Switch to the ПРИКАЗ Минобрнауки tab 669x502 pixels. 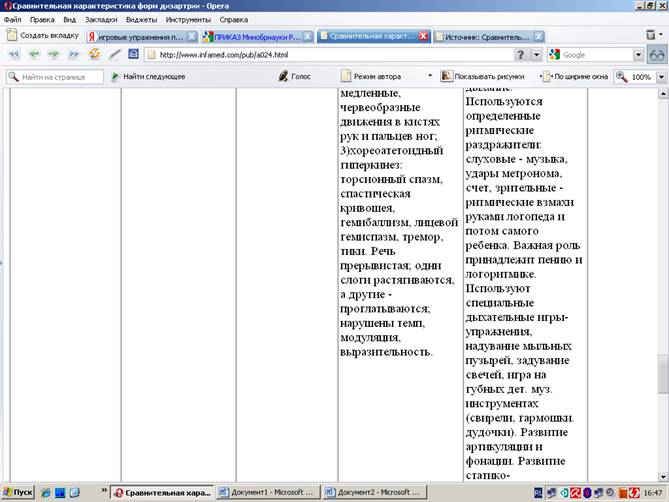point(257,35)
